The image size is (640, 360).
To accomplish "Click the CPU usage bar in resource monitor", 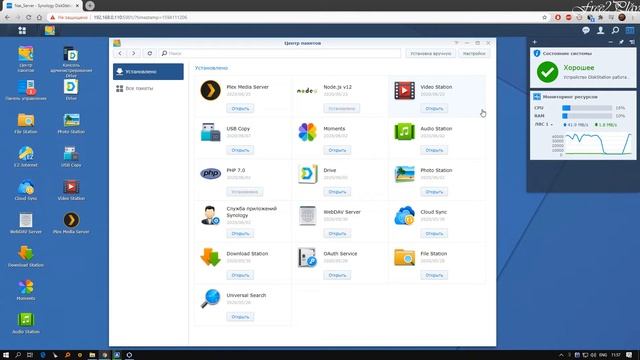I will pyautogui.click(x=587, y=108).
